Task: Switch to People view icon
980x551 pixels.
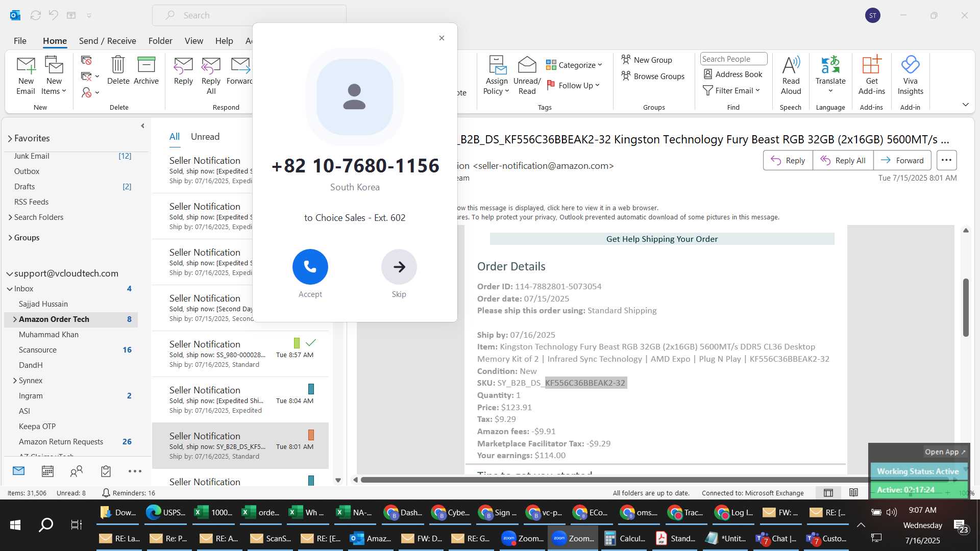Action: [77, 471]
